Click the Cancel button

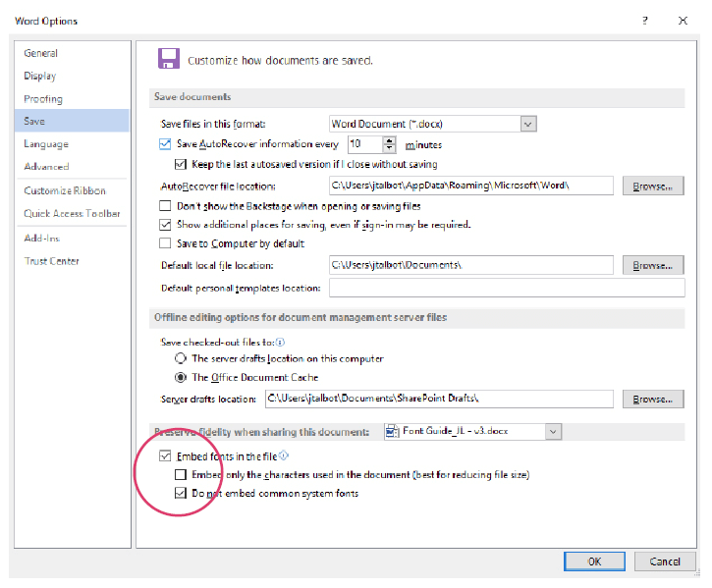[x=665, y=561]
